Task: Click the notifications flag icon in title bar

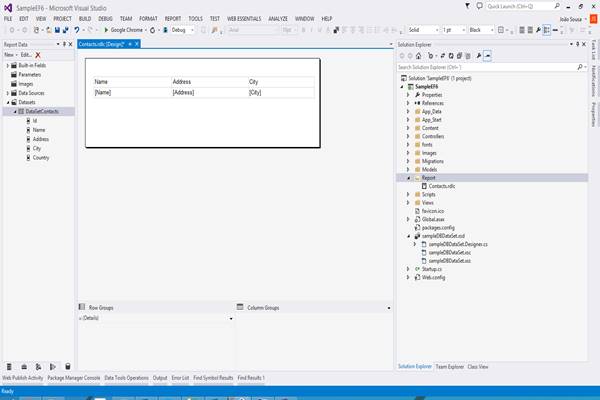Action: 468,6
